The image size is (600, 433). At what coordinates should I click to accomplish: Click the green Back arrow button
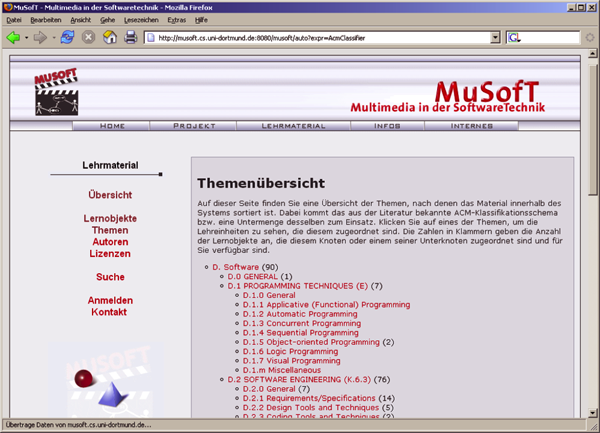point(13,37)
